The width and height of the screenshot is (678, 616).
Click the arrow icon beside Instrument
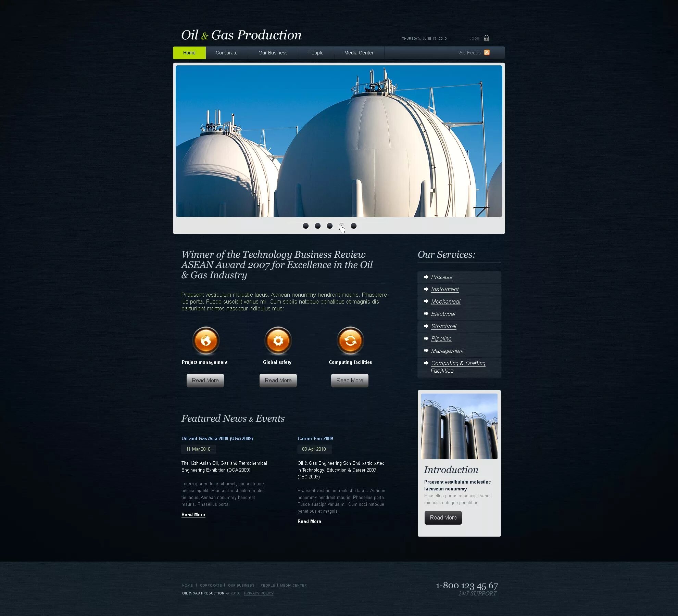click(426, 289)
